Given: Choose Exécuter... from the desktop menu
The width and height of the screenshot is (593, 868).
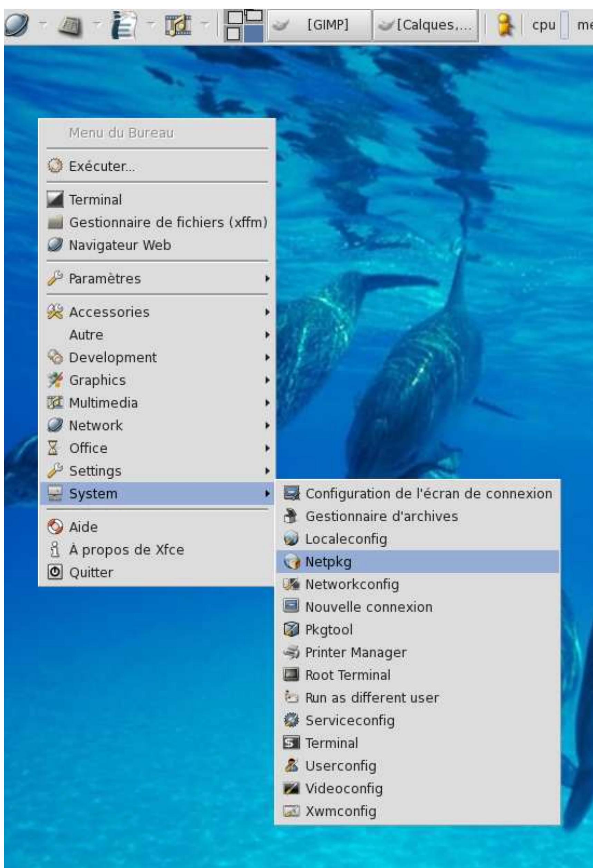Looking at the screenshot, I should pos(102,166).
